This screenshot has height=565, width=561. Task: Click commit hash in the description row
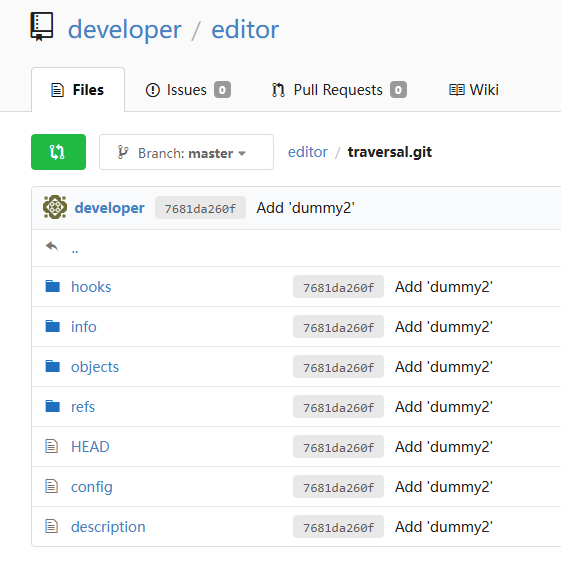point(338,527)
